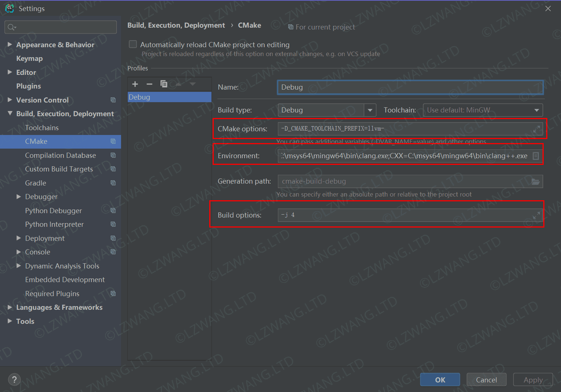The height and width of the screenshot is (392, 561).
Task: Open Plugins settings
Action: (28, 86)
